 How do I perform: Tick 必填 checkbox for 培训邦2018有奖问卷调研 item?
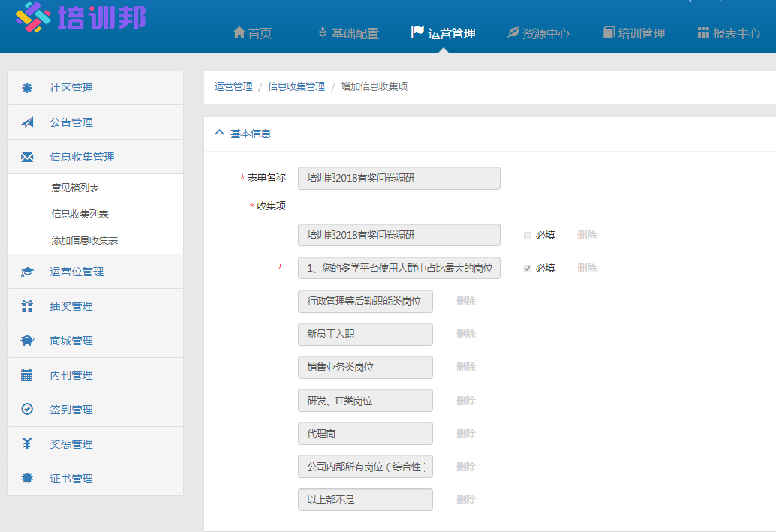pyautogui.click(x=528, y=236)
